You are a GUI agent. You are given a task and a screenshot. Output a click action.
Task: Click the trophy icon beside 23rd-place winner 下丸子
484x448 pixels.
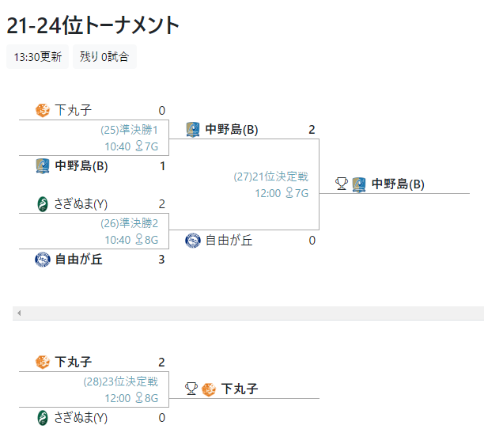click(191, 389)
